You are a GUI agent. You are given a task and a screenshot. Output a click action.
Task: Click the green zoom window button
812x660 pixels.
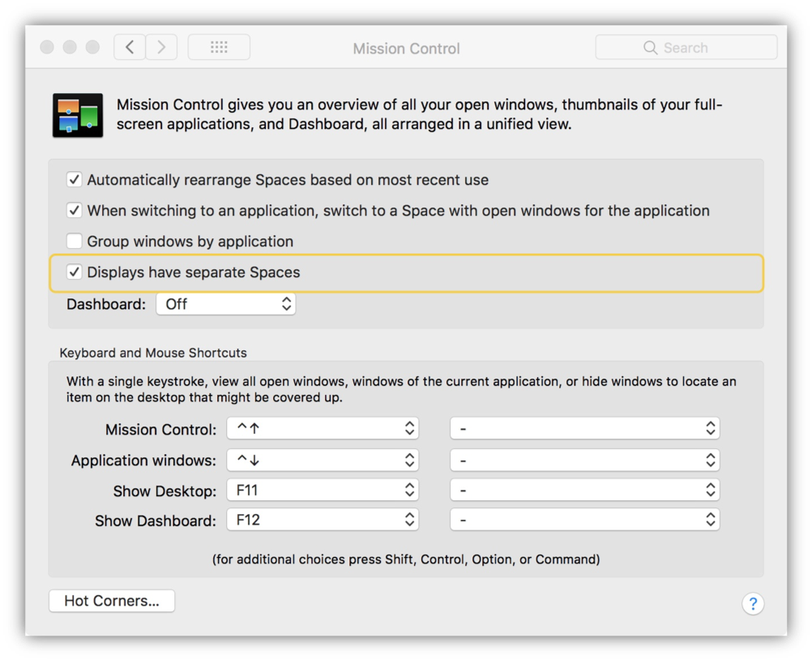[92, 48]
